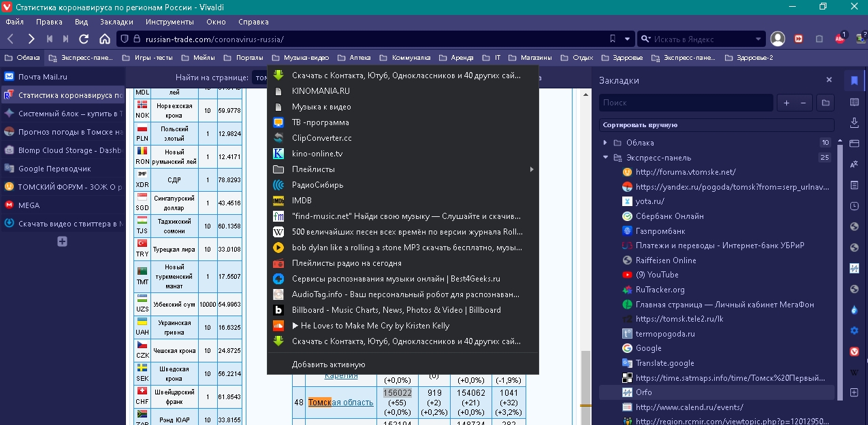Click the rewind history button
The width and height of the screenshot is (868, 425).
click(50, 39)
